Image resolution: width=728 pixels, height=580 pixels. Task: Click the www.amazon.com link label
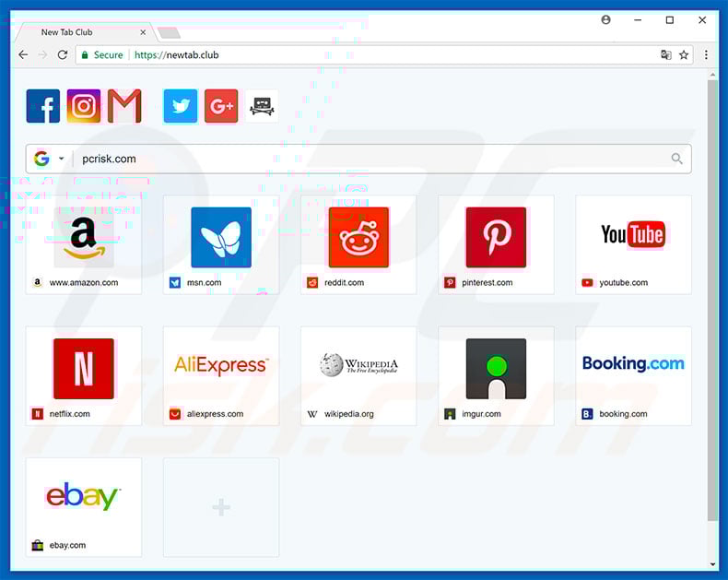[84, 282]
